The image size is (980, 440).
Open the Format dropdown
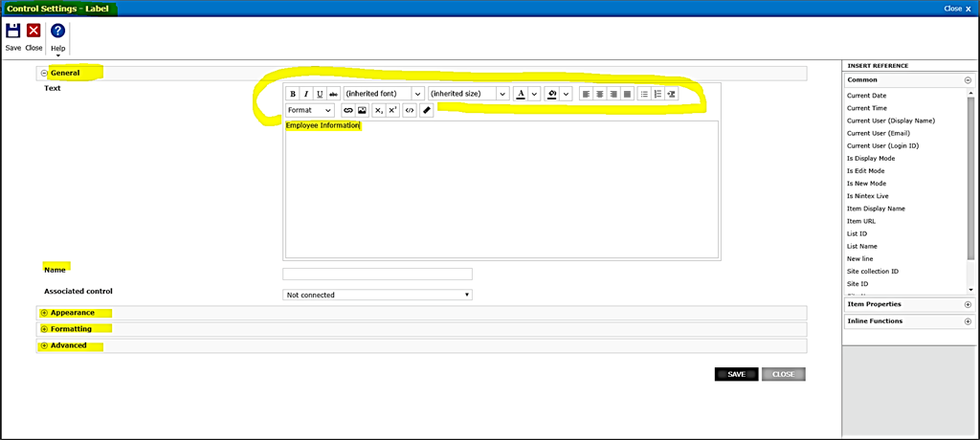pos(310,110)
